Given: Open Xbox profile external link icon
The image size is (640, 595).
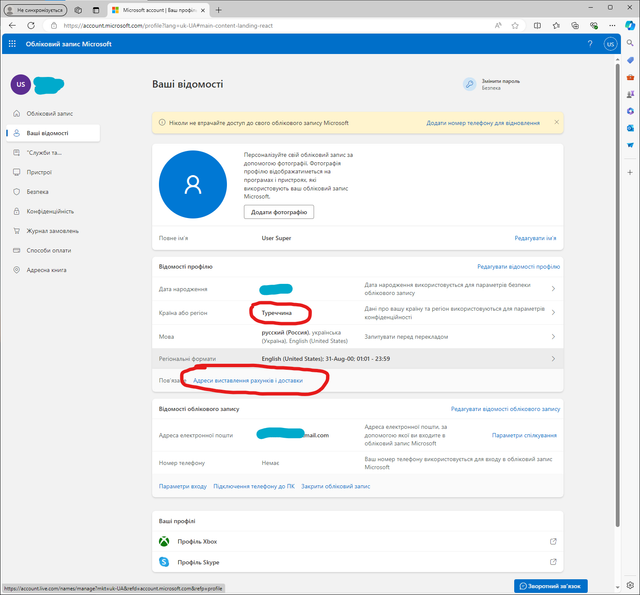Looking at the screenshot, I should [553, 542].
